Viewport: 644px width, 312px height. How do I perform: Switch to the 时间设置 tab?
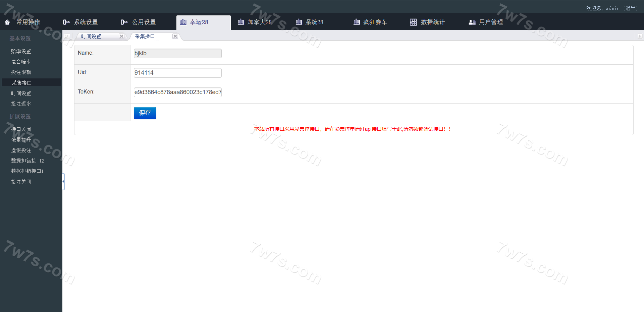(x=91, y=36)
